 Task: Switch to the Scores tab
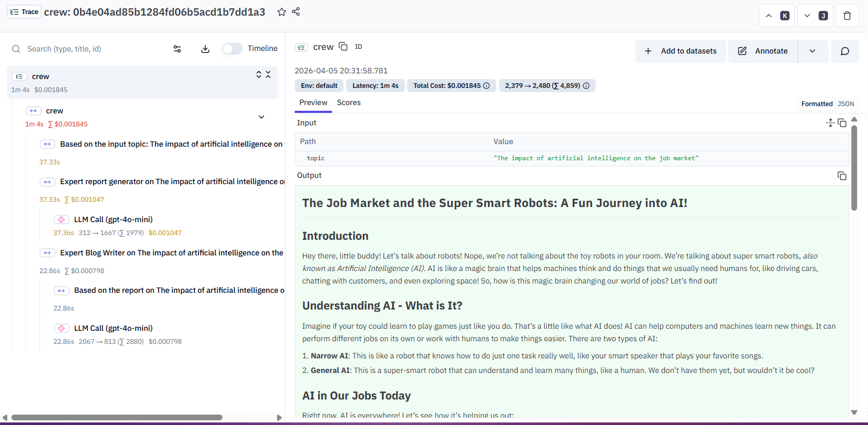tap(348, 102)
